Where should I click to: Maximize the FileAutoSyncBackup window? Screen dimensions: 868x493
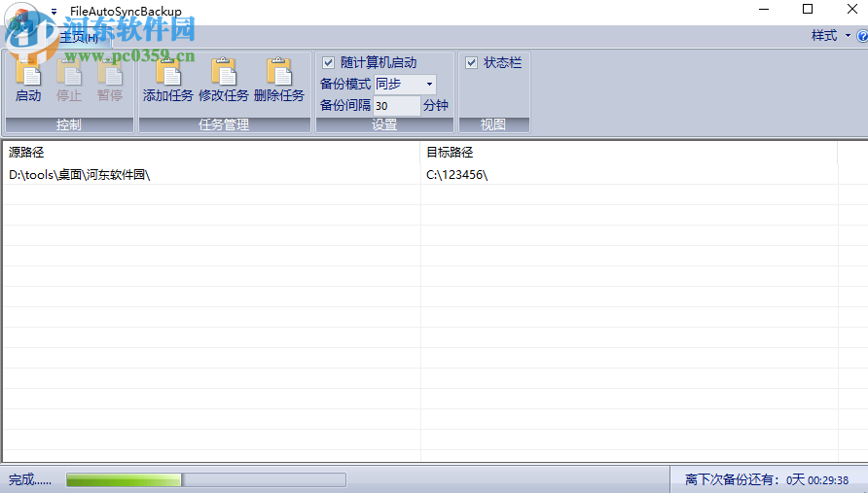click(x=808, y=10)
